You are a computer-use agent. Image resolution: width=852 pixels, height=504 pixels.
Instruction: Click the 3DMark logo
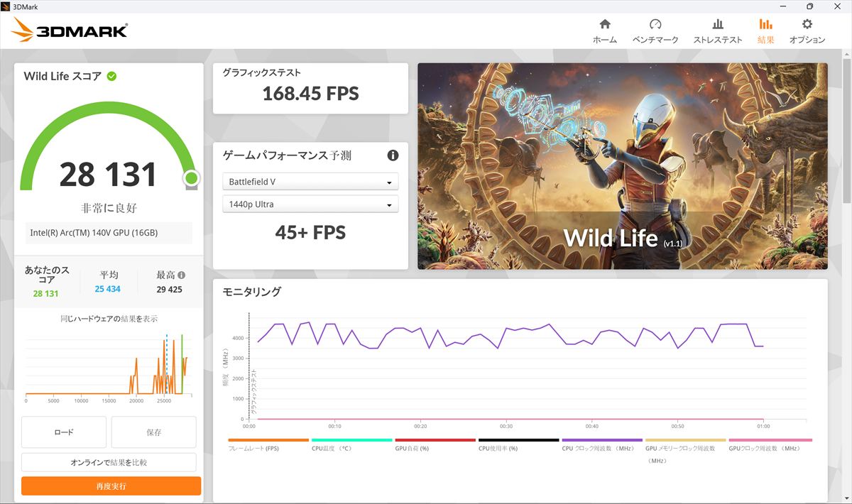(x=70, y=31)
